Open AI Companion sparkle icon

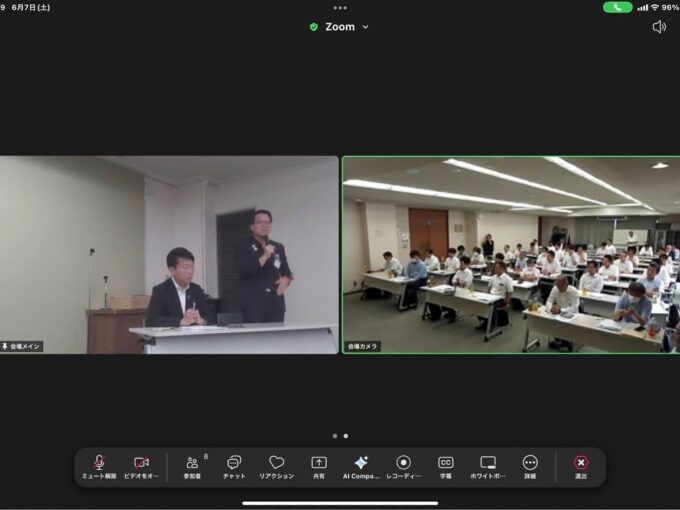pyautogui.click(x=361, y=465)
